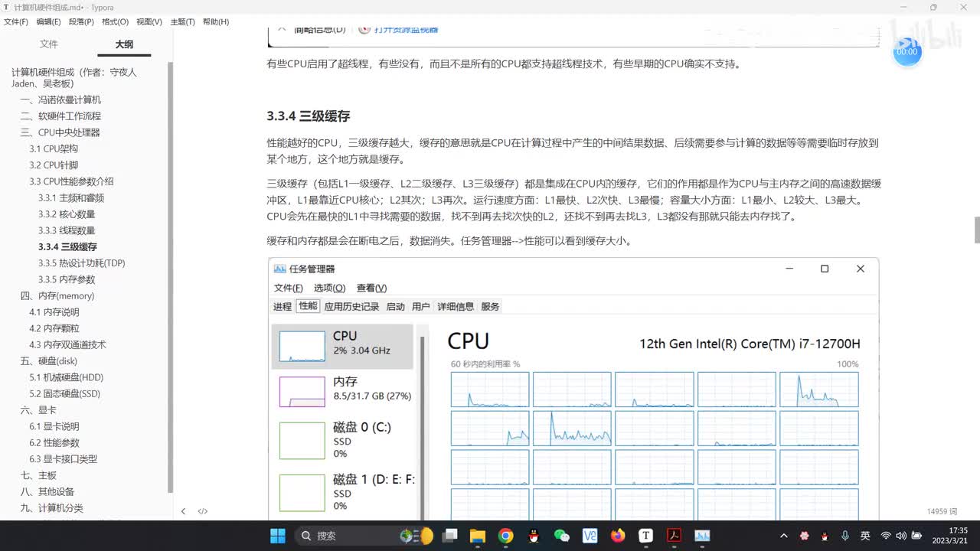Click the 00:00 bilibili timer overlay
This screenshot has width=980, height=551.
pyautogui.click(x=906, y=52)
